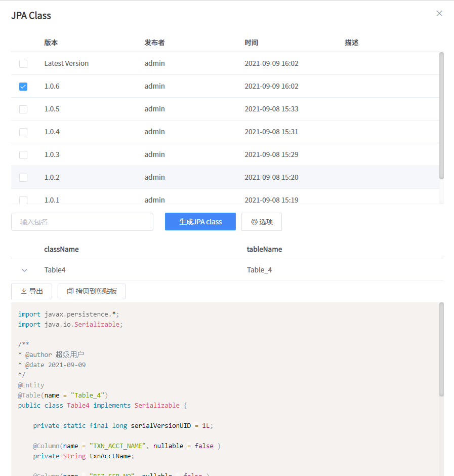This screenshot has height=476, width=454.
Task: Click the txnAcctName field declaration
Action: [x=84, y=456]
